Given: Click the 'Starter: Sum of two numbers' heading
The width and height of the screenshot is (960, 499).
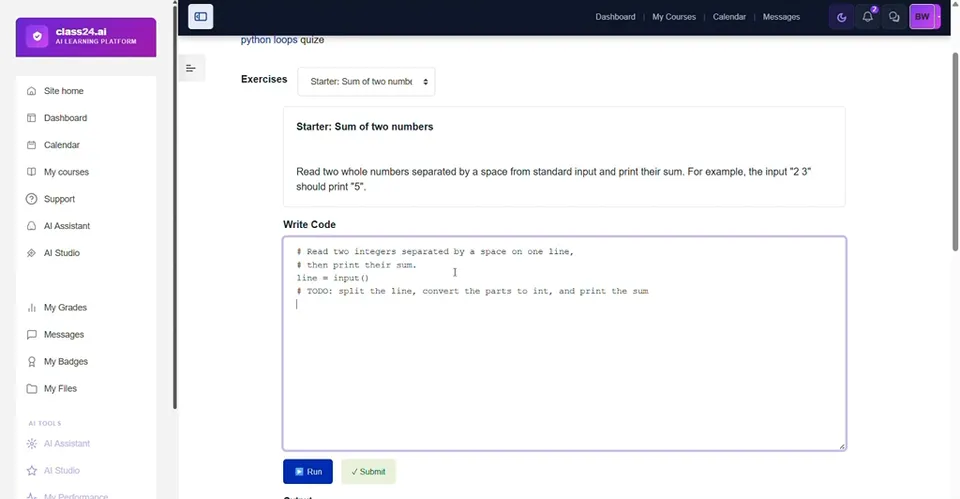Looking at the screenshot, I should click(x=364, y=127).
